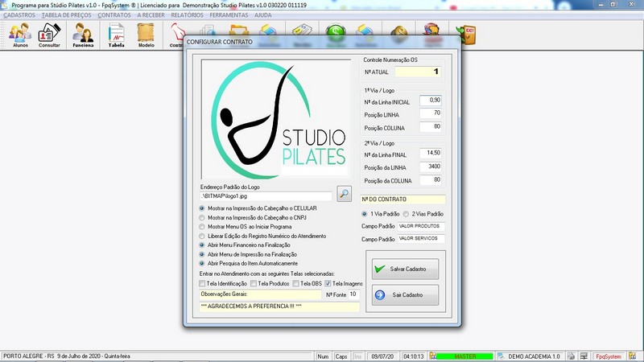Click the 2ª Via Posição da LINHA field
Image resolution: width=644 pixels, height=362 pixels.
click(x=431, y=167)
